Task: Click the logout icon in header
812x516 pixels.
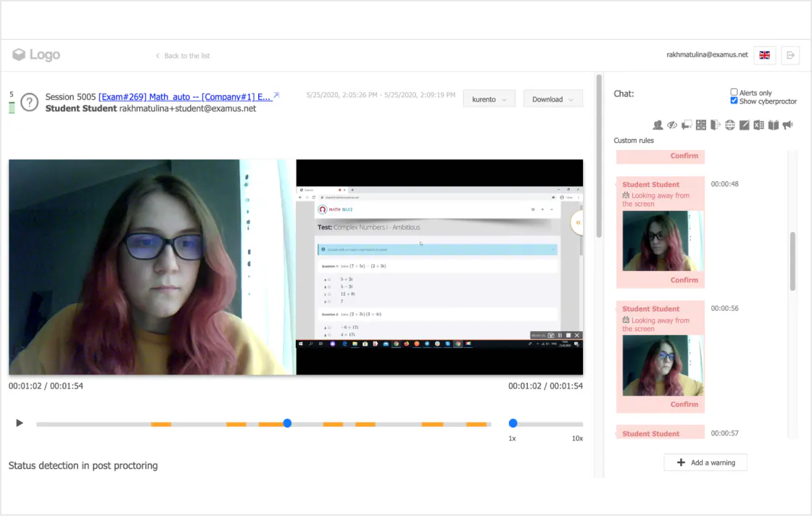Action: pyautogui.click(x=790, y=55)
